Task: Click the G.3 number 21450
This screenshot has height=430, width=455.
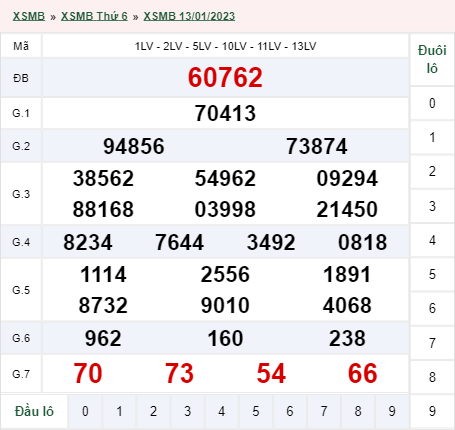Action: pos(347,209)
